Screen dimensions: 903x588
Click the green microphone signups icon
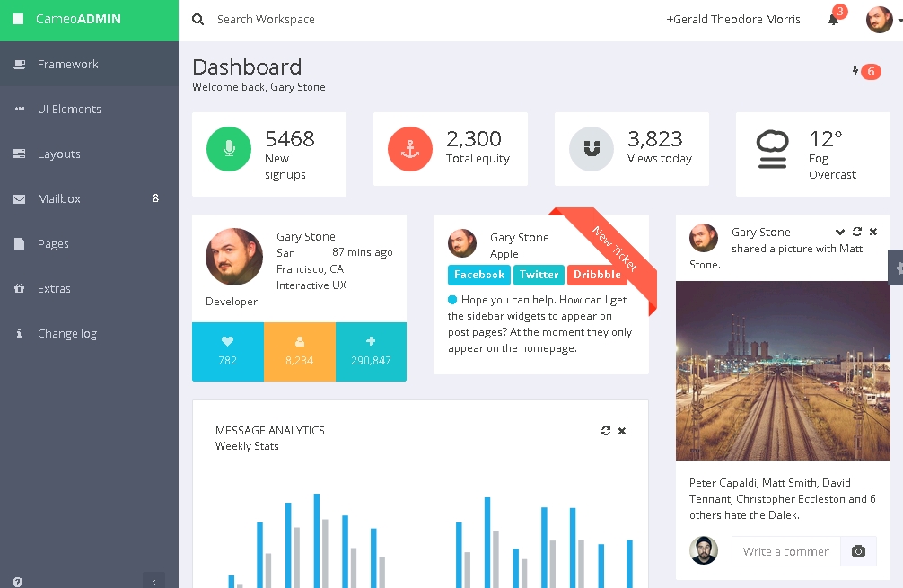229,149
